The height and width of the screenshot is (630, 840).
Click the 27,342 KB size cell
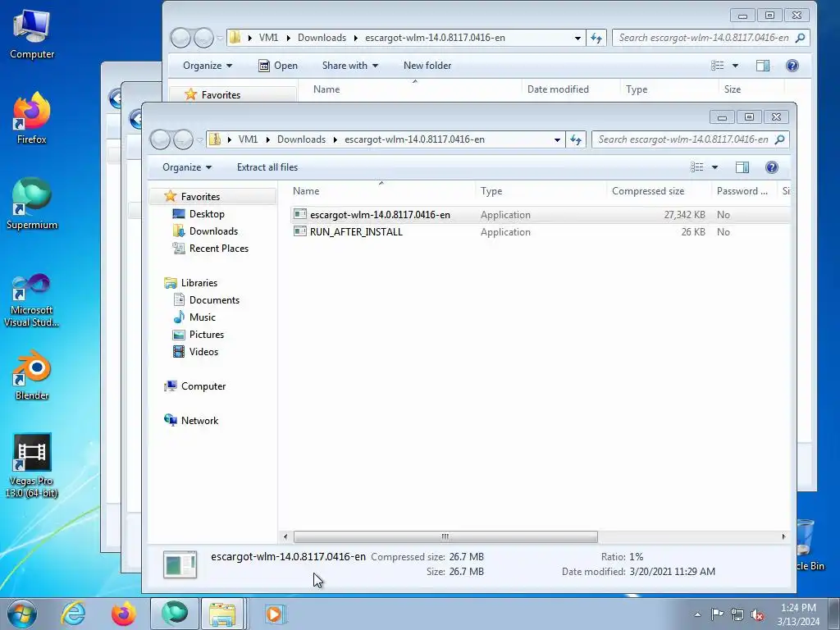[684, 215]
